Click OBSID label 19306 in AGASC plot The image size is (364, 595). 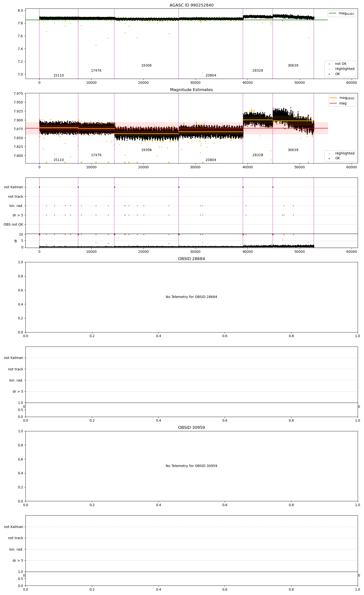click(x=147, y=66)
